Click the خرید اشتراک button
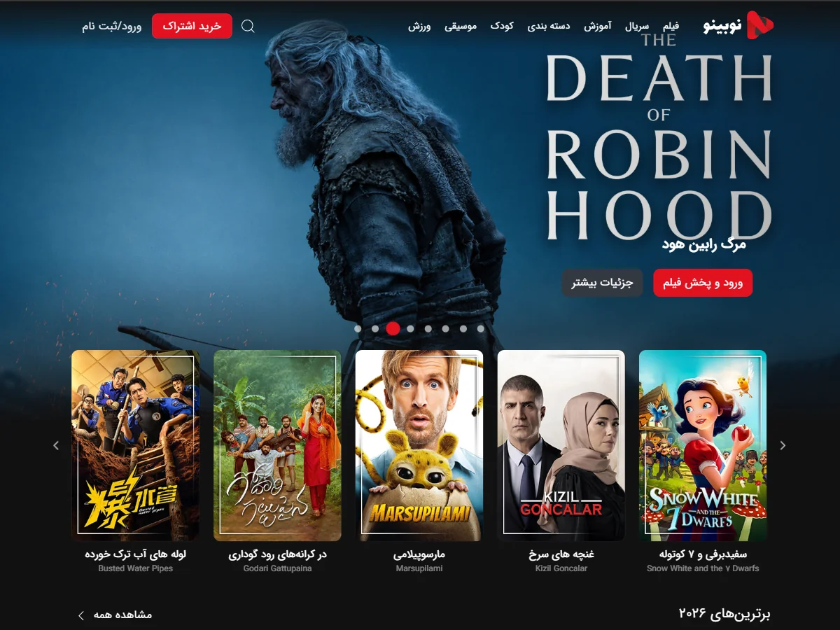This screenshot has height=630, width=840. [192, 26]
